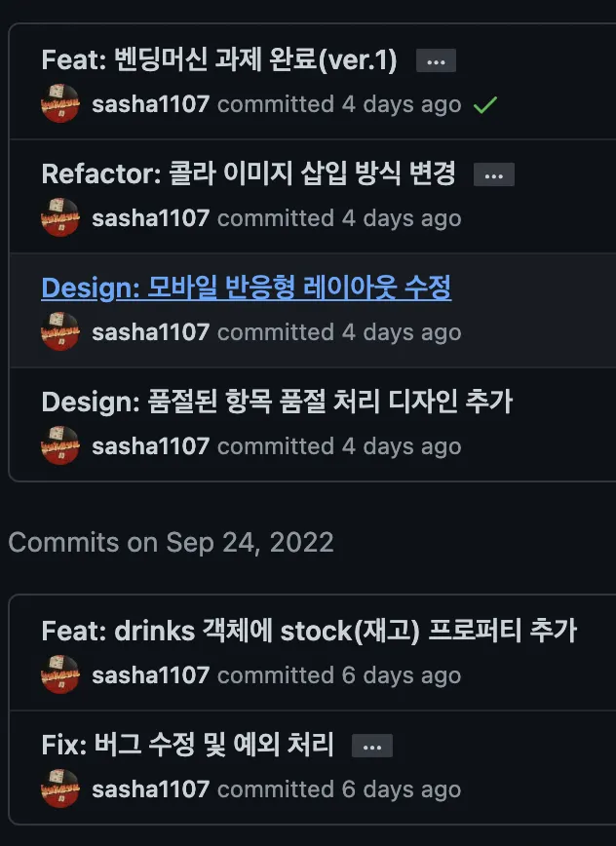The image size is (616, 846).
Task: Click avatar under the Refactor 콜라 이미지 commit
Action: [x=60, y=218]
